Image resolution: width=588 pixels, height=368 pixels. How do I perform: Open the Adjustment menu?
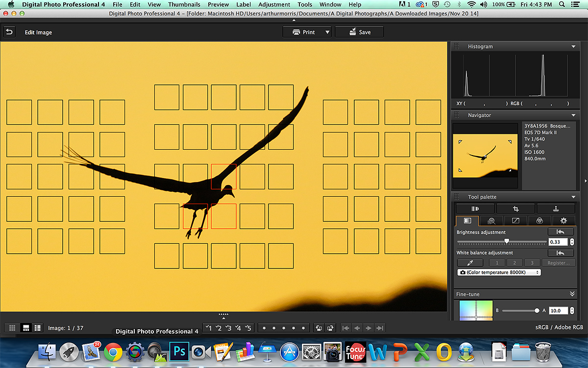coord(274,4)
